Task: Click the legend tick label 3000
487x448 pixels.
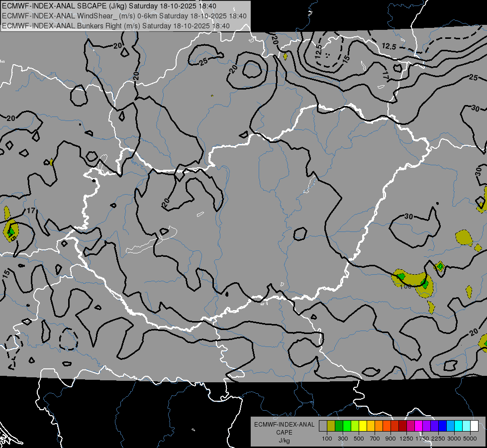Action: coord(454,439)
